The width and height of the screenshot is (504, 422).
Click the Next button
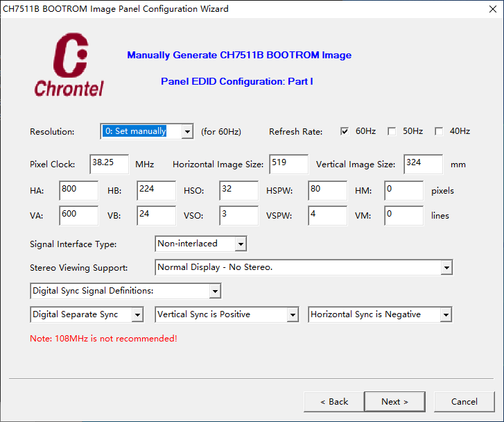coord(394,402)
